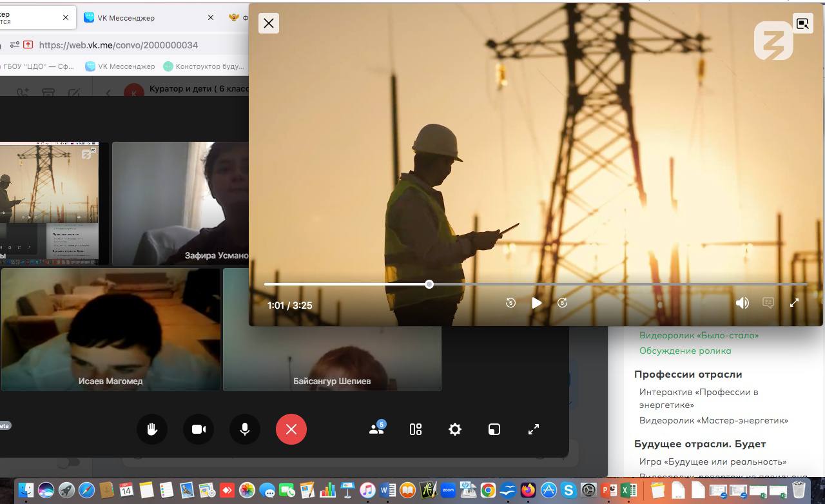Play the paused video
The image size is (825, 504).
pos(536,303)
